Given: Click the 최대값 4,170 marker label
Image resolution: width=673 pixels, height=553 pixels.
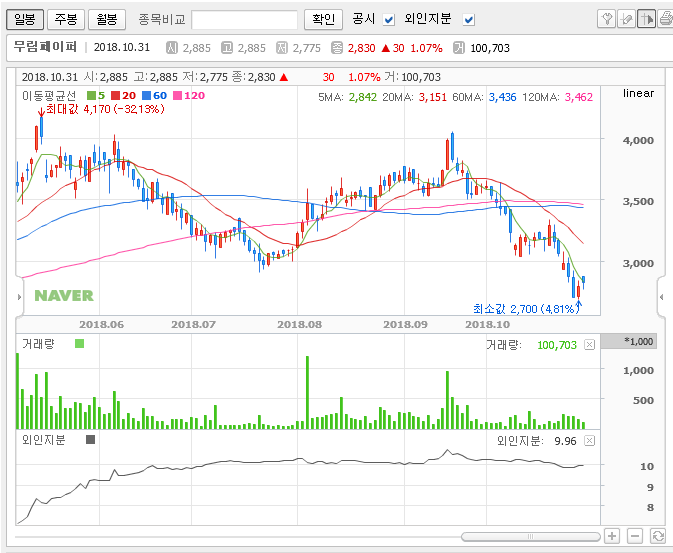Looking at the screenshot, I should [105, 109].
